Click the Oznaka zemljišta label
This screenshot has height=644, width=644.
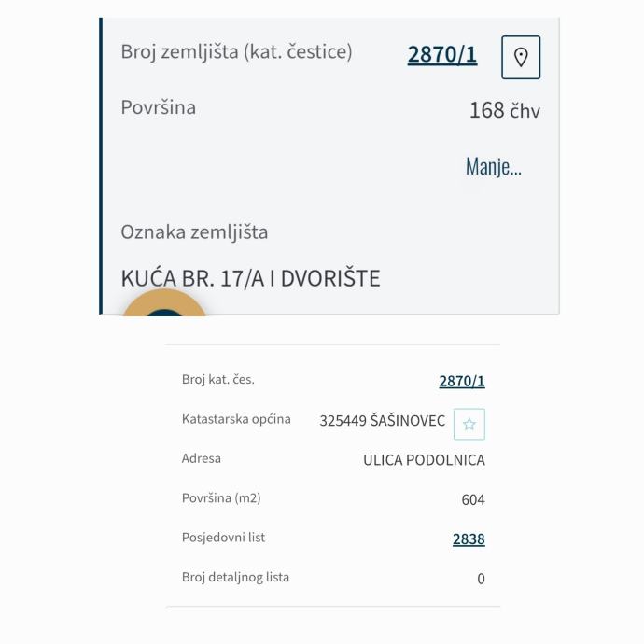click(194, 231)
